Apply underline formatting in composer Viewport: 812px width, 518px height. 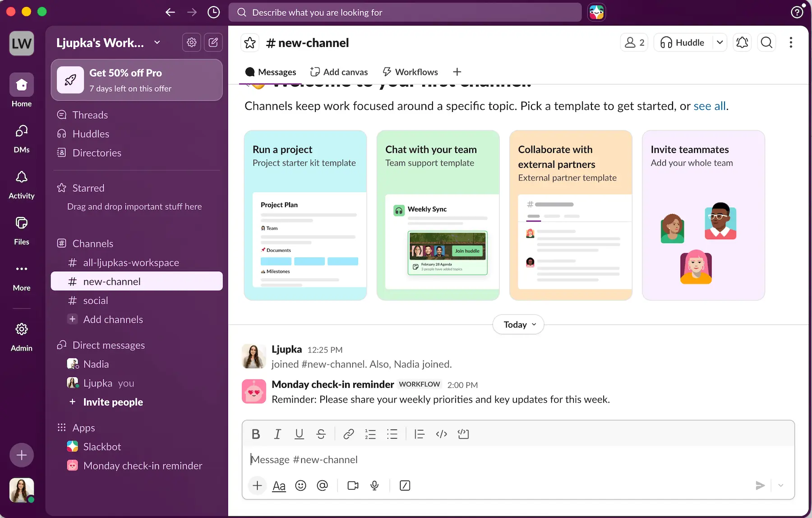pos(299,434)
